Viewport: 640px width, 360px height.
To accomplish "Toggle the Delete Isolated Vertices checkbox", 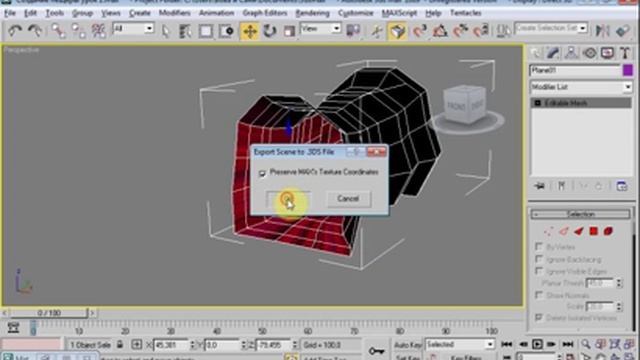I will 539,317.
